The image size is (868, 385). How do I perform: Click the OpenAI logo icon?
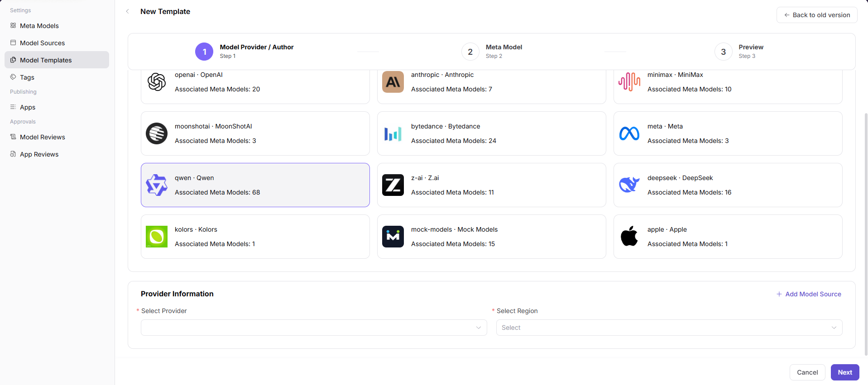(157, 82)
